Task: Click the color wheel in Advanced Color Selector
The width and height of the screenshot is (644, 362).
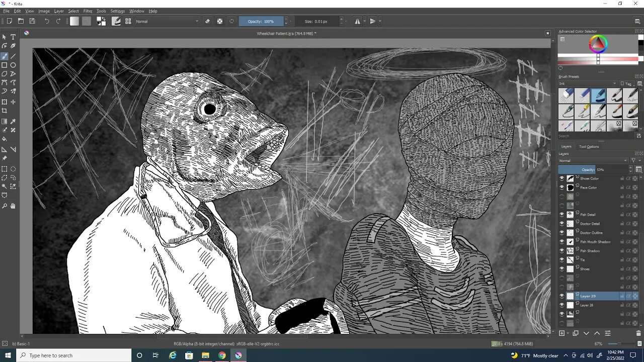Action: pyautogui.click(x=598, y=45)
